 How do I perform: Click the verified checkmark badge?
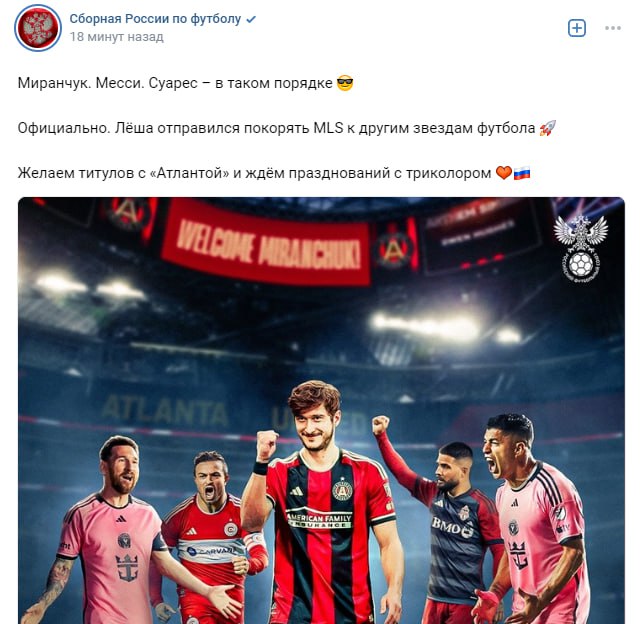pos(251,19)
